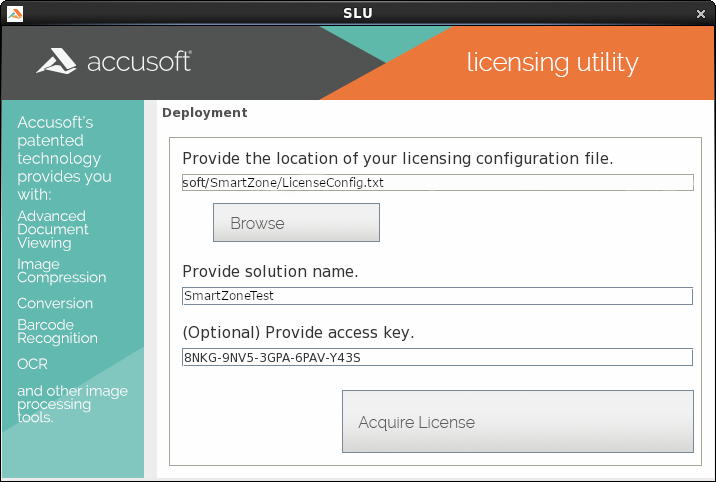Click "OCR" in the left sidebar

click(32, 364)
